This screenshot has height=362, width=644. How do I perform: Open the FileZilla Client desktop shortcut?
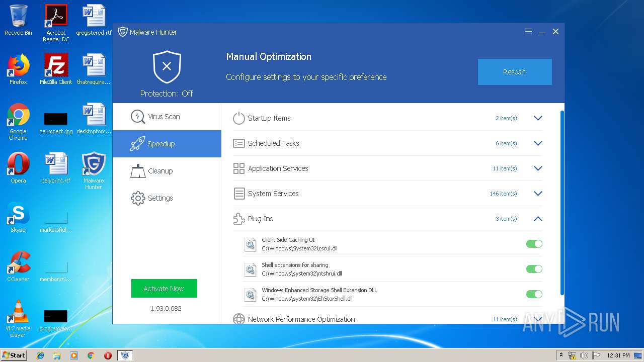pyautogui.click(x=56, y=69)
